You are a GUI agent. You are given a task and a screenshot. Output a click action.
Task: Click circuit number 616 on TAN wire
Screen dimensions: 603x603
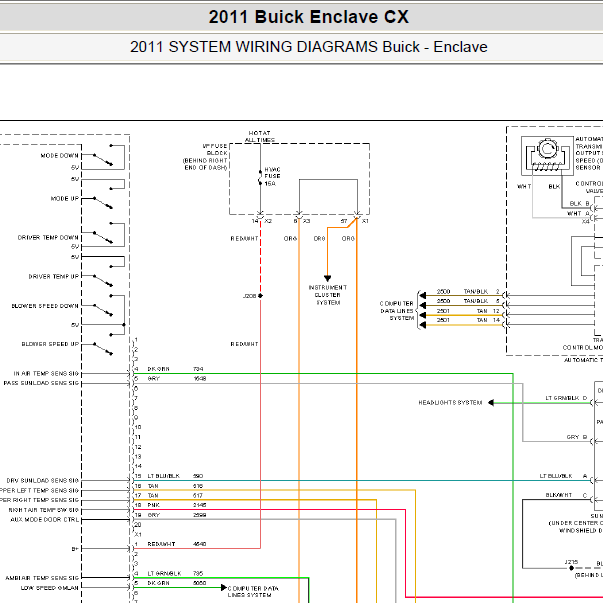pos(198,486)
